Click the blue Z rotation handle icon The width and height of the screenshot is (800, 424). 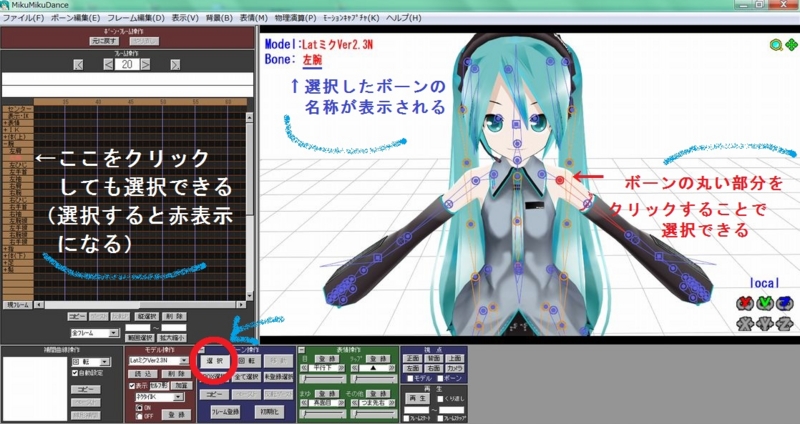(784, 304)
